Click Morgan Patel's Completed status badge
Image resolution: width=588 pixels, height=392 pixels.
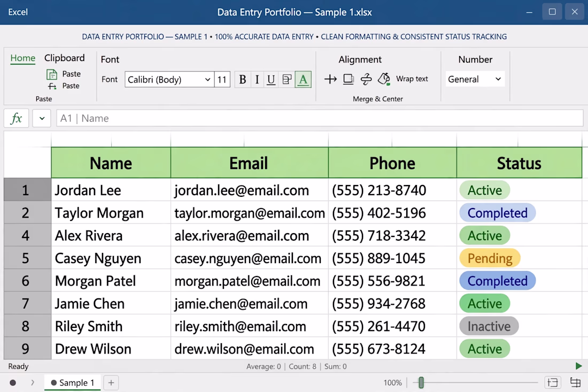tap(498, 281)
